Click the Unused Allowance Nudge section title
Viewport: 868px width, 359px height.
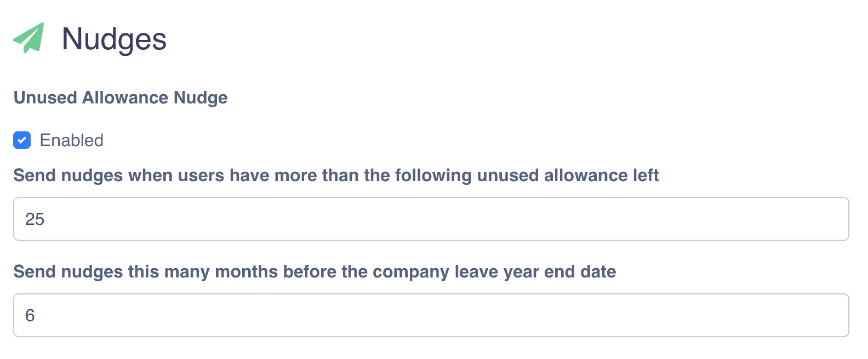point(121,97)
